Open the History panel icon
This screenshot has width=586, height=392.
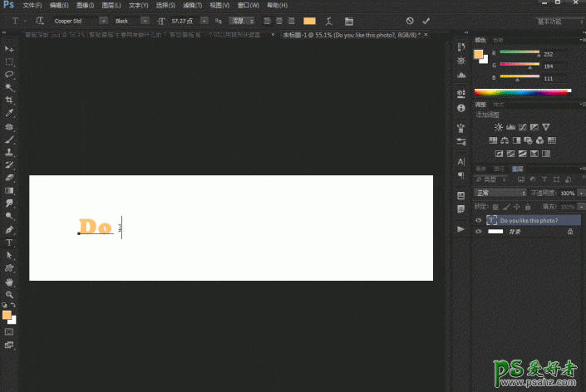tap(461, 47)
